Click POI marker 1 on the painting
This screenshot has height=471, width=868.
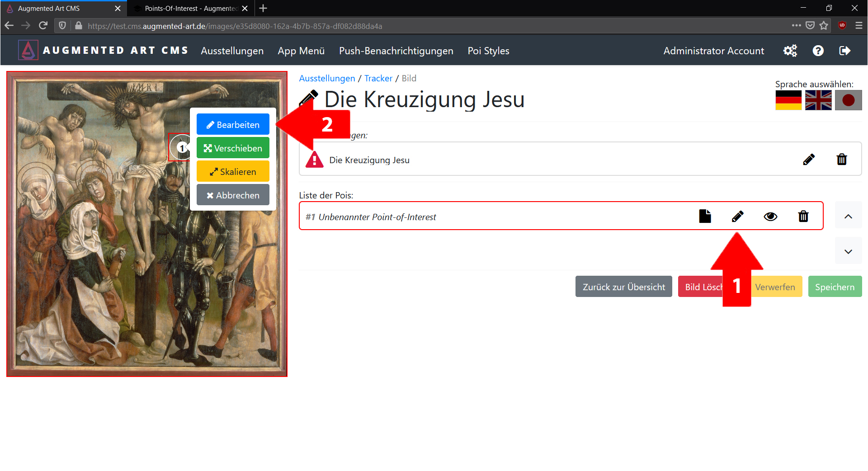[182, 148]
